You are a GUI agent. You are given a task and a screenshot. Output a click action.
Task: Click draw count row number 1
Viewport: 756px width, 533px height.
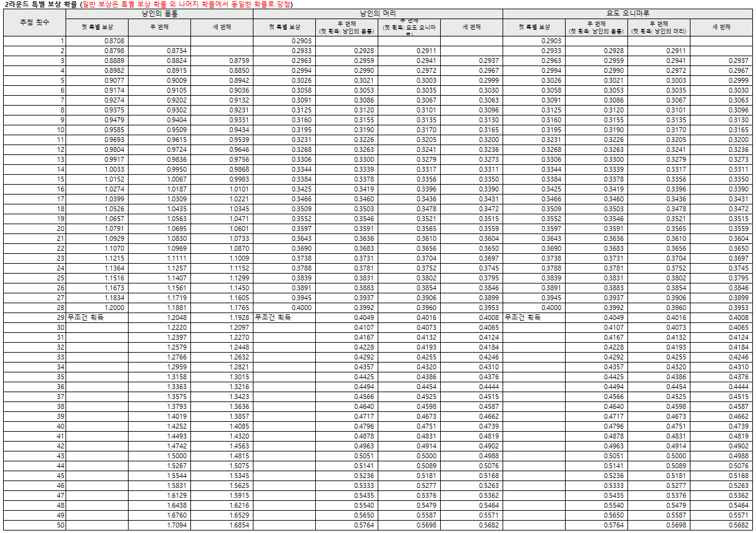tap(62, 41)
